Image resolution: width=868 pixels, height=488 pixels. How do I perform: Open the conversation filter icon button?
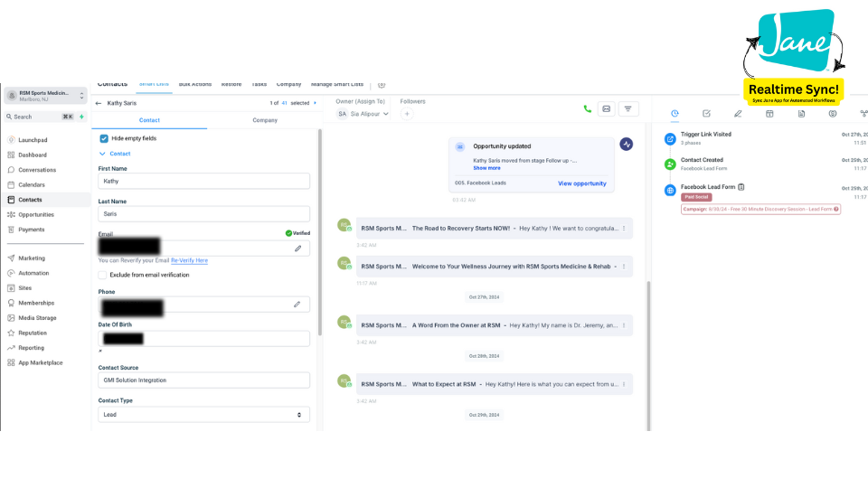point(627,109)
